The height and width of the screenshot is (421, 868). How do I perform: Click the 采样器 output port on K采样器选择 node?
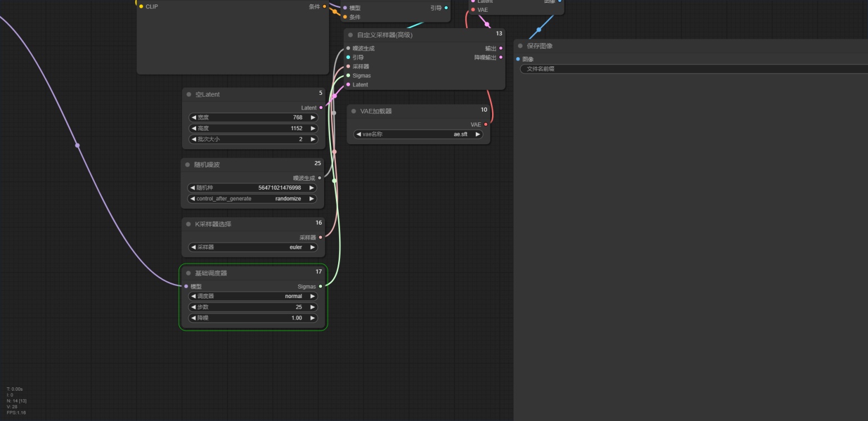[x=320, y=237]
